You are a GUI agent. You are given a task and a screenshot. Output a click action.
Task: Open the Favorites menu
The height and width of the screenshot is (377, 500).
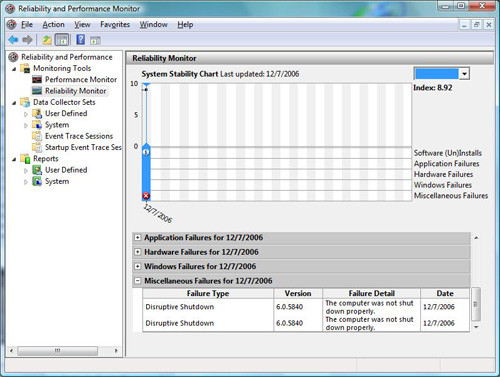[115, 24]
